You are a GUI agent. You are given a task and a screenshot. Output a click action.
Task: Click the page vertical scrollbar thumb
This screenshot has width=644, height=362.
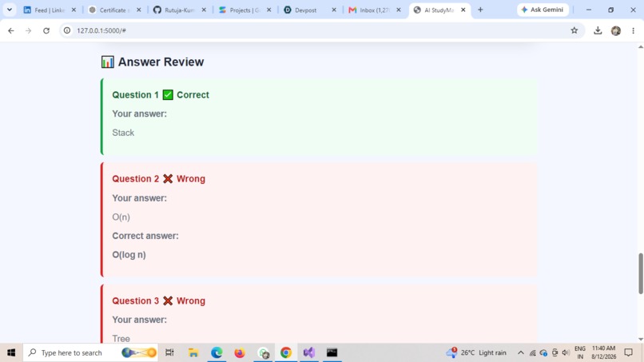tap(640, 273)
